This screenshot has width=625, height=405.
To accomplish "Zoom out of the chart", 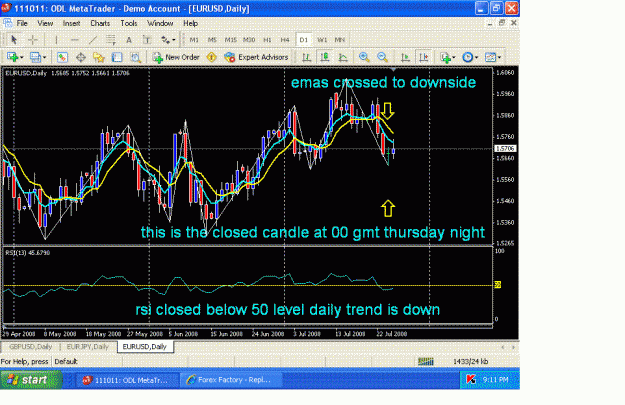I will [x=382, y=57].
